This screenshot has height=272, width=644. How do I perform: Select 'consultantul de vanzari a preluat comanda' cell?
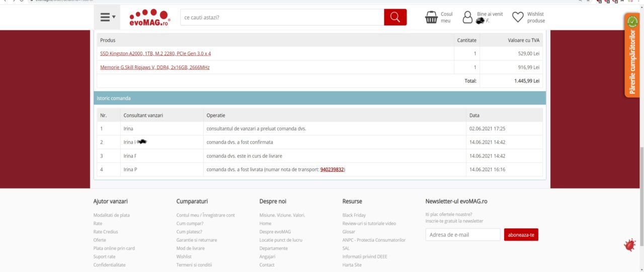pos(256,128)
